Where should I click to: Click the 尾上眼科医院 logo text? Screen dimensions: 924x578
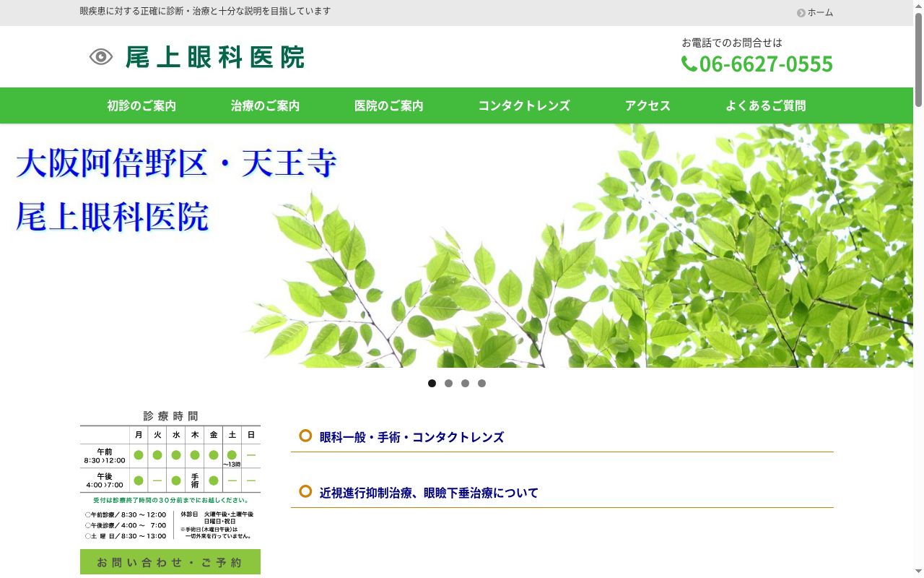tap(215, 57)
